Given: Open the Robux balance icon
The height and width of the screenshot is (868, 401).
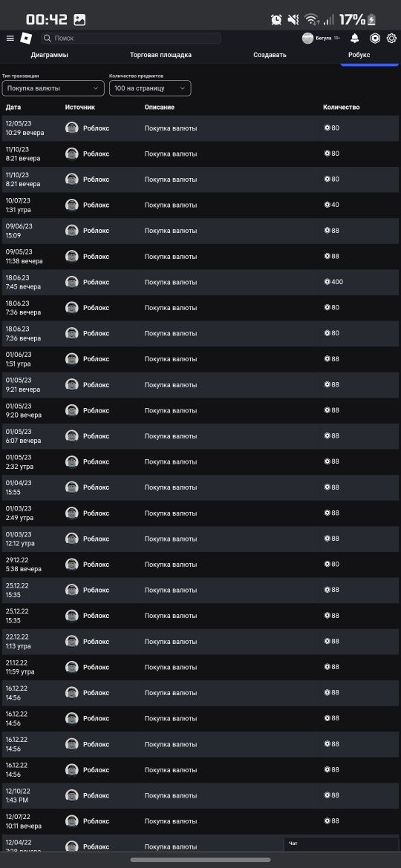Looking at the screenshot, I should (x=375, y=38).
